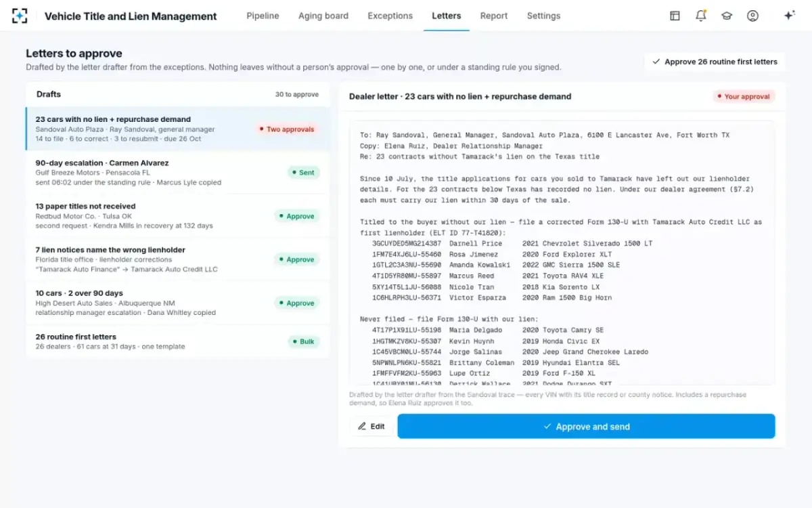
Task: Open the 13 paper titles not received draft
Action: (x=178, y=215)
